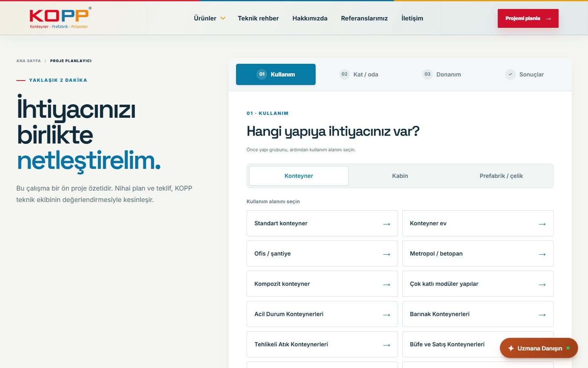588x368 pixels.
Task: Follow the ANA SAYFA breadcrumb link
Action: (x=29, y=61)
